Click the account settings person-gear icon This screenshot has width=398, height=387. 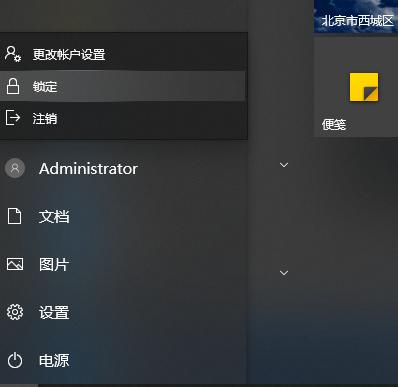tap(13, 54)
